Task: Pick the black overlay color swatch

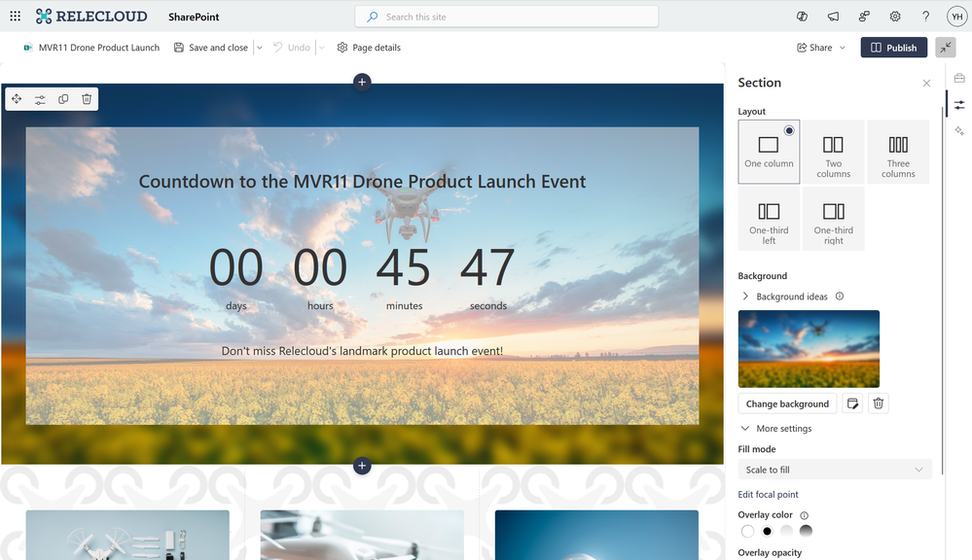Action: point(768,531)
